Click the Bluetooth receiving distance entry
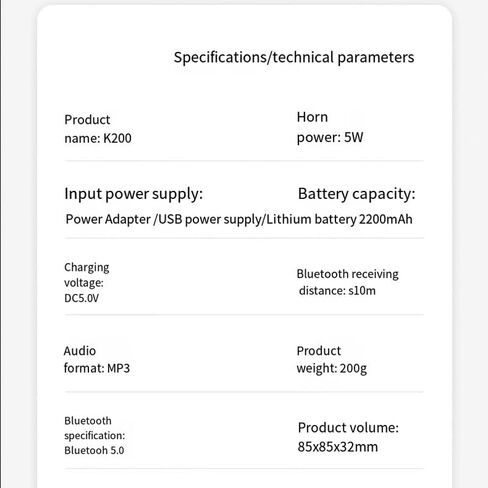Viewport: 488px width, 488px height. pos(347,282)
